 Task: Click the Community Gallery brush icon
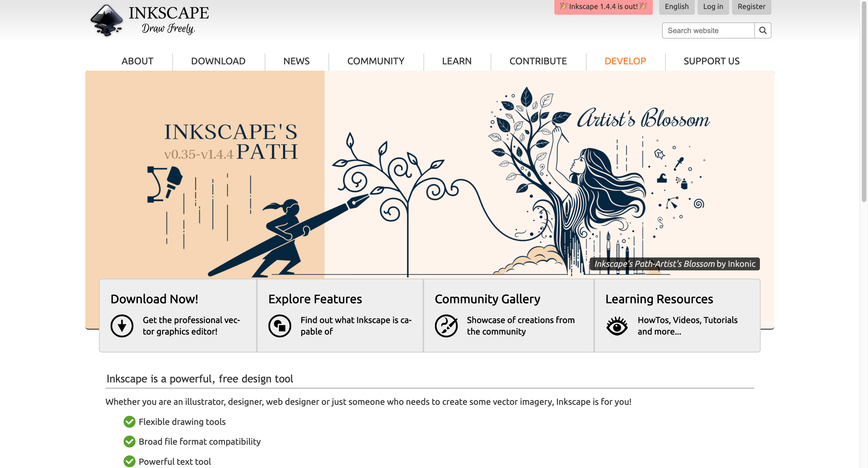click(x=446, y=325)
